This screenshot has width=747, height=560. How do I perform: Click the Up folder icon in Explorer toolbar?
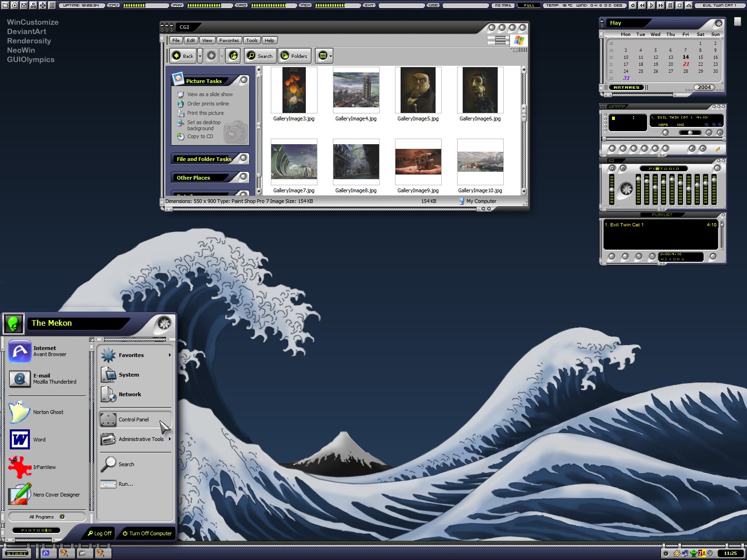[x=233, y=56]
